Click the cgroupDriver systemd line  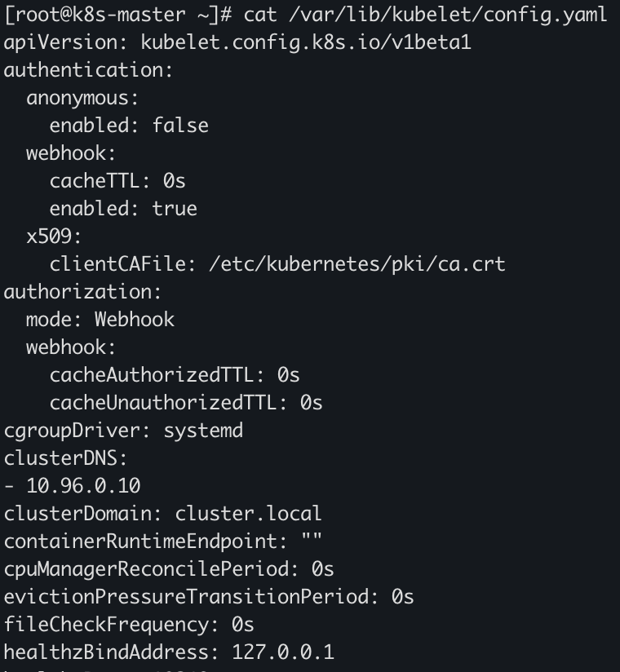click(123, 431)
